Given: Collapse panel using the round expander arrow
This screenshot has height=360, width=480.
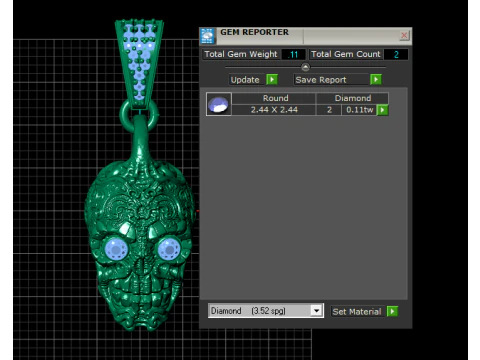Looking at the screenshot, I should 305,67.
